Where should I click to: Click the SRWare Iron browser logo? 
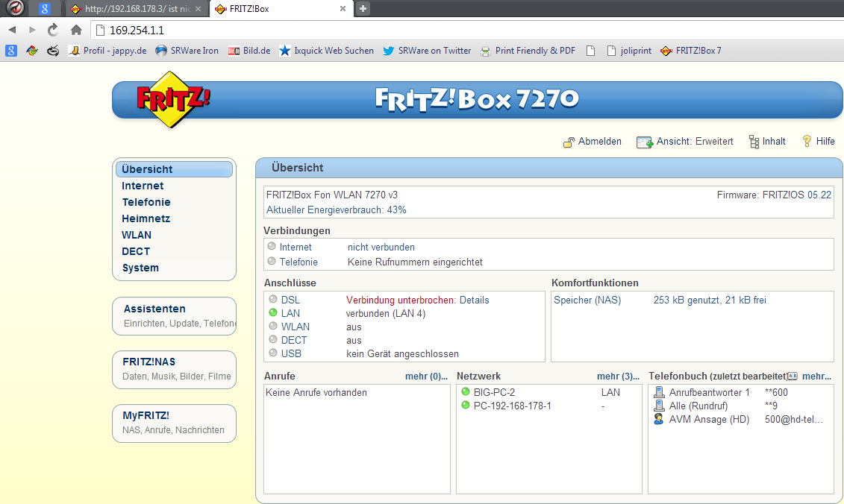[14, 8]
